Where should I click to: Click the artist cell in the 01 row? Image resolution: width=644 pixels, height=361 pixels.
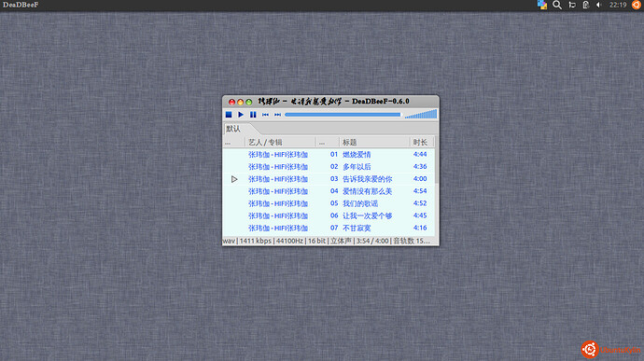278,155
